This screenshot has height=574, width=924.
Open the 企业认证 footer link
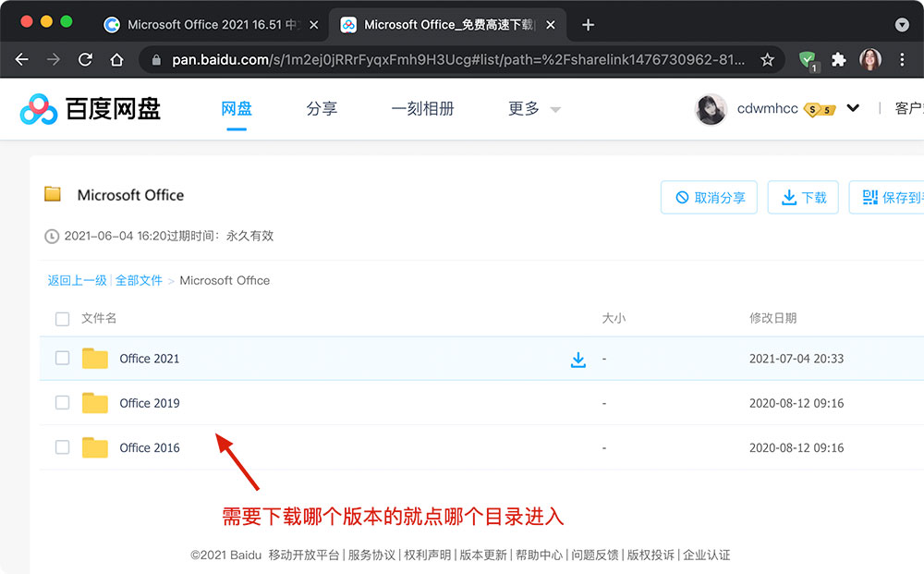click(707, 556)
